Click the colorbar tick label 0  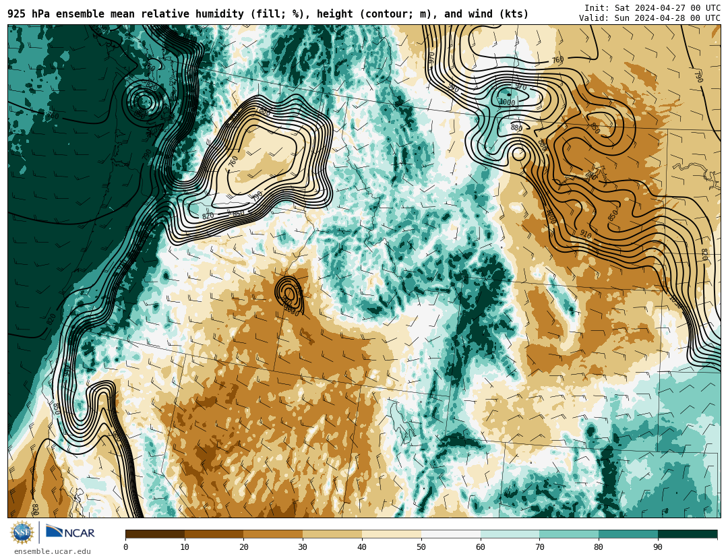pyautogui.click(x=126, y=547)
